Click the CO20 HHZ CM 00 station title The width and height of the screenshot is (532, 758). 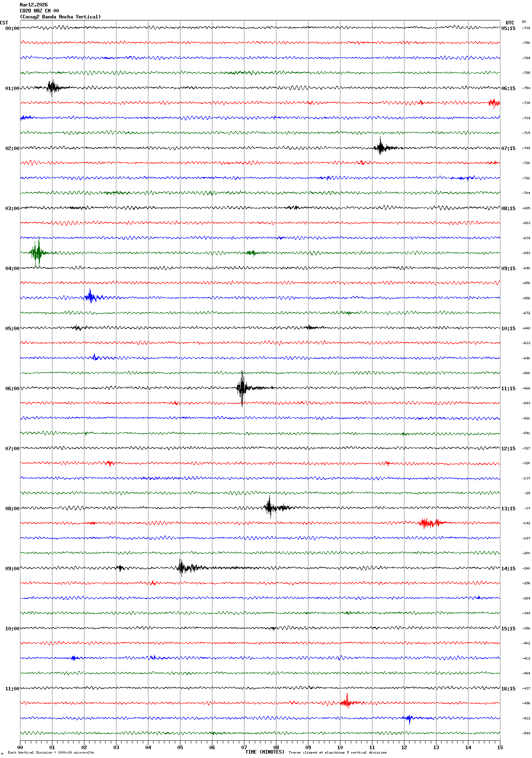[39, 11]
